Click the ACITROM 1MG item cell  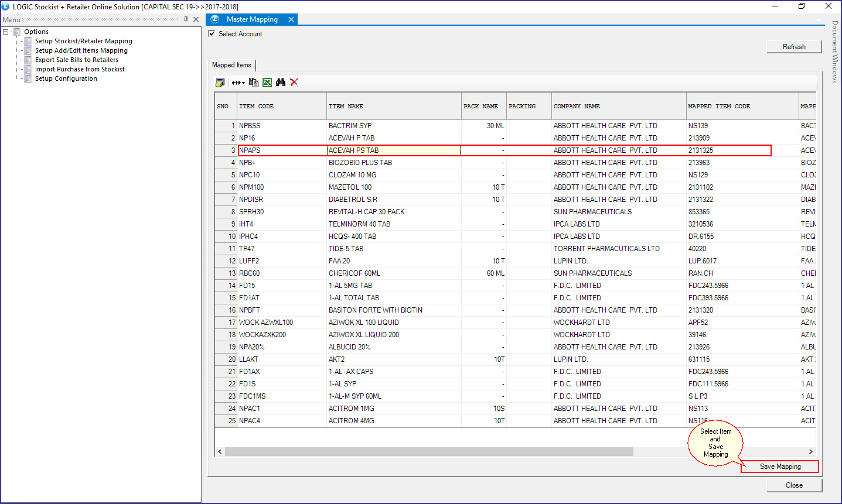click(394, 409)
